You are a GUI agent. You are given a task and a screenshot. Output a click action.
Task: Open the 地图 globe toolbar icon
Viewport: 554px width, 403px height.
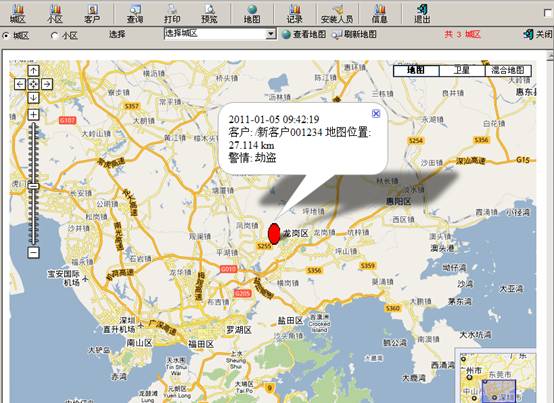(x=252, y=13)
